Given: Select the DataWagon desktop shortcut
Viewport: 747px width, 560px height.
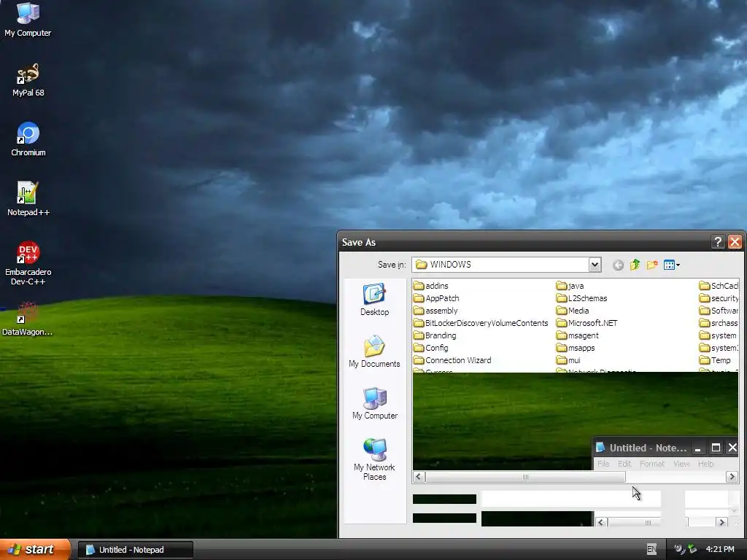Looking at the screenshot, I should coord(27,319).
